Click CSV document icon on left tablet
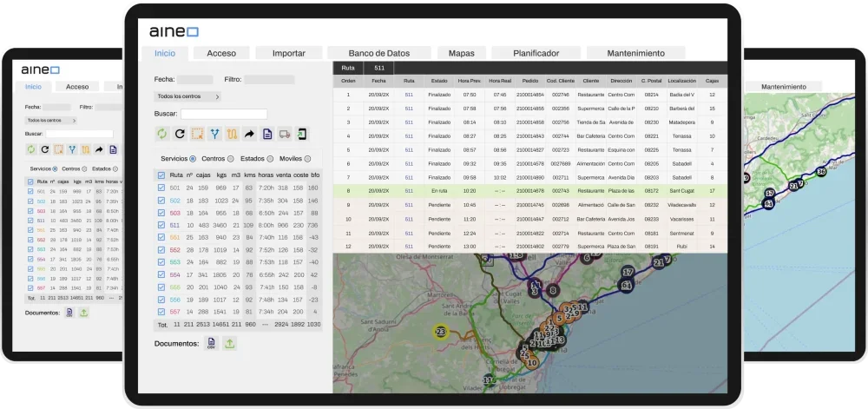868x409 pixels. pos(69,312)
